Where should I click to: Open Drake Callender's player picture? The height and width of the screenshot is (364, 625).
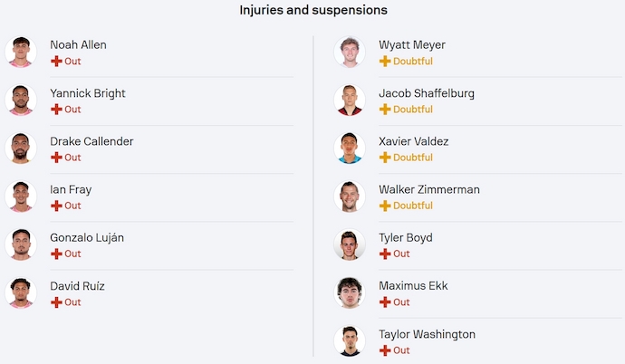point(19,148)
